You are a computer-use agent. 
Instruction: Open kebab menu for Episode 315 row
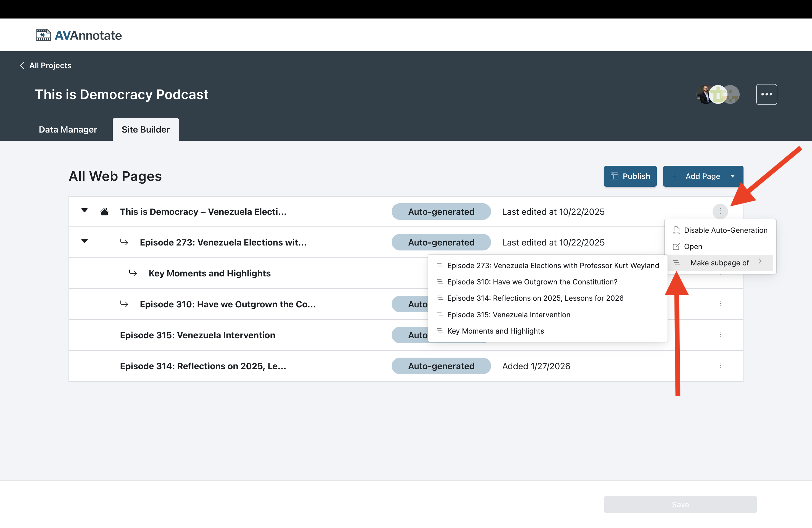point(720,335)
